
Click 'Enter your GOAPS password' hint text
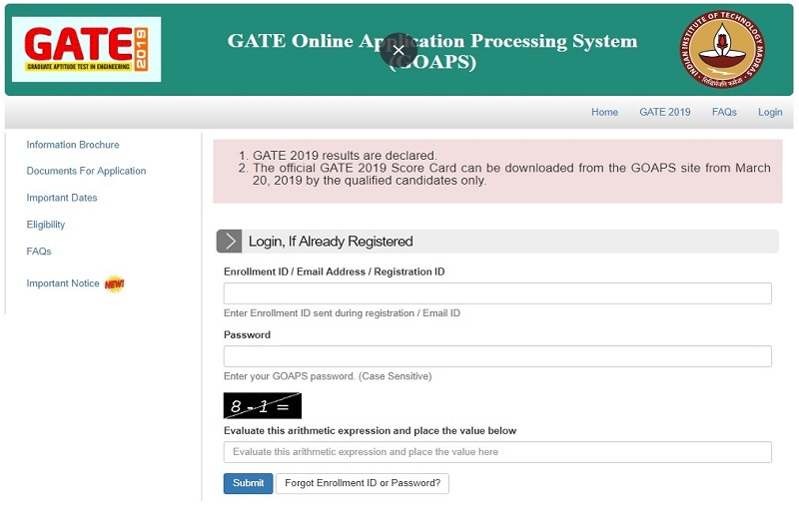(328, 376)
